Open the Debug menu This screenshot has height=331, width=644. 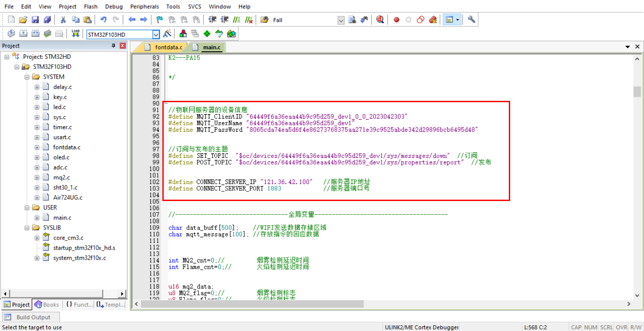click(x=114, y=6)
